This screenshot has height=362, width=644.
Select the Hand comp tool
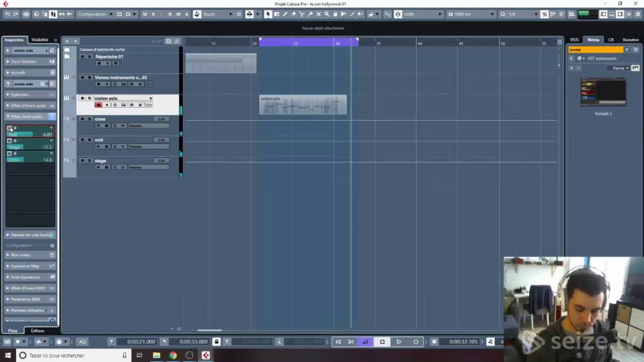[x=335, y=14]
